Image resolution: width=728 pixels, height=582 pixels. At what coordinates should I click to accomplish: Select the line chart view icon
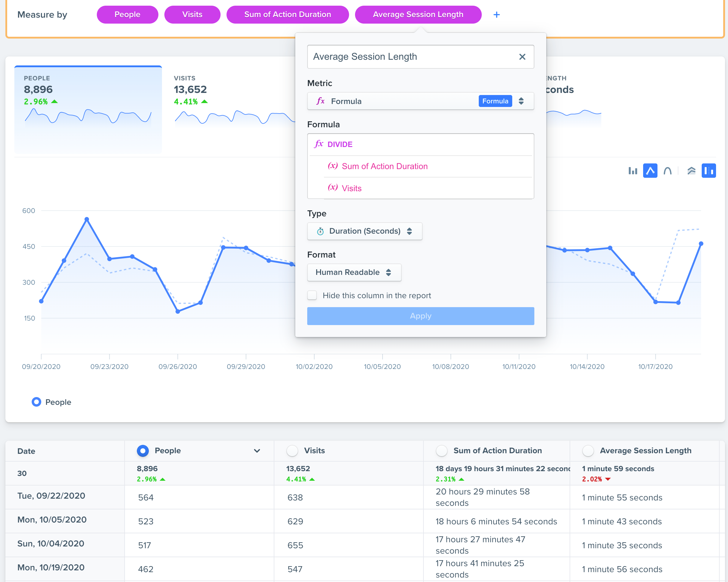click(650, 171)
